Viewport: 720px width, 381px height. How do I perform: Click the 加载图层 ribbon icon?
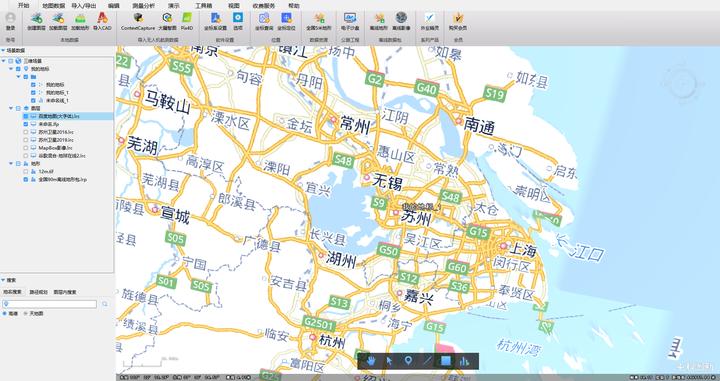[x=58, y=18]
